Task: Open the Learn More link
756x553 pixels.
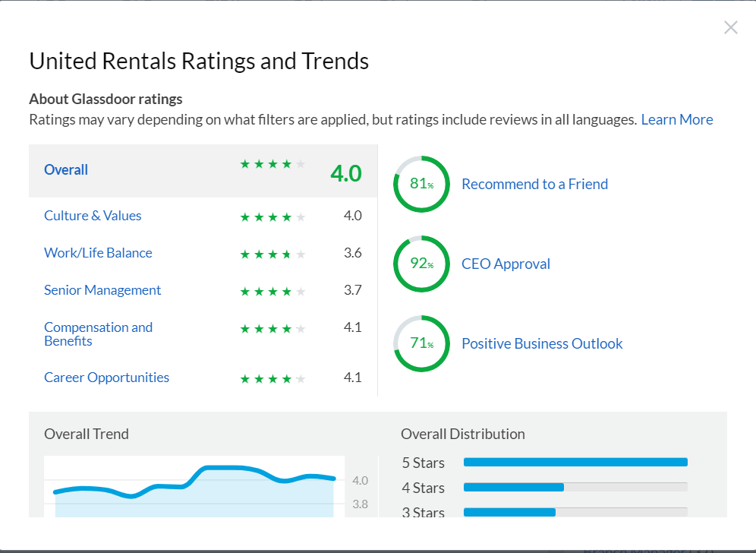Action: coord(676,120)
